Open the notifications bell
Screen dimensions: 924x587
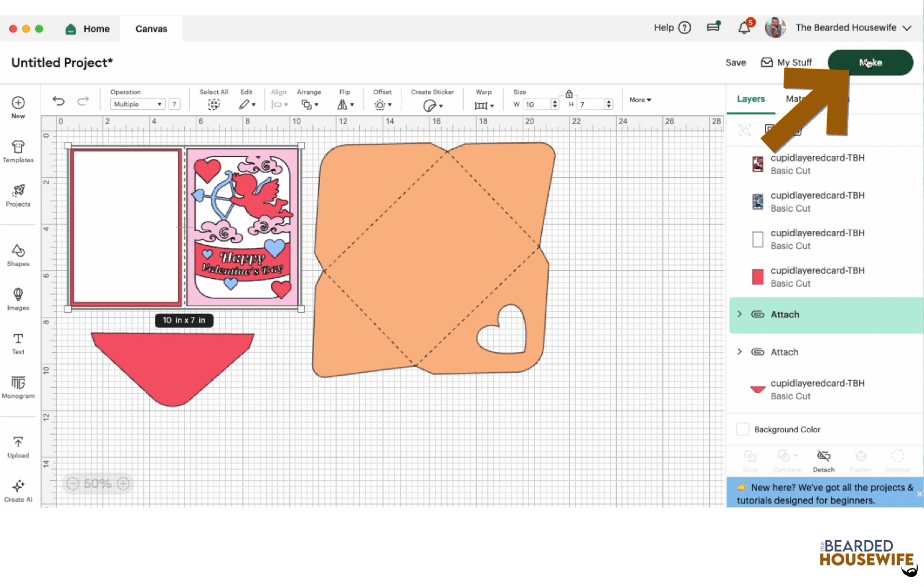(744, 28)
